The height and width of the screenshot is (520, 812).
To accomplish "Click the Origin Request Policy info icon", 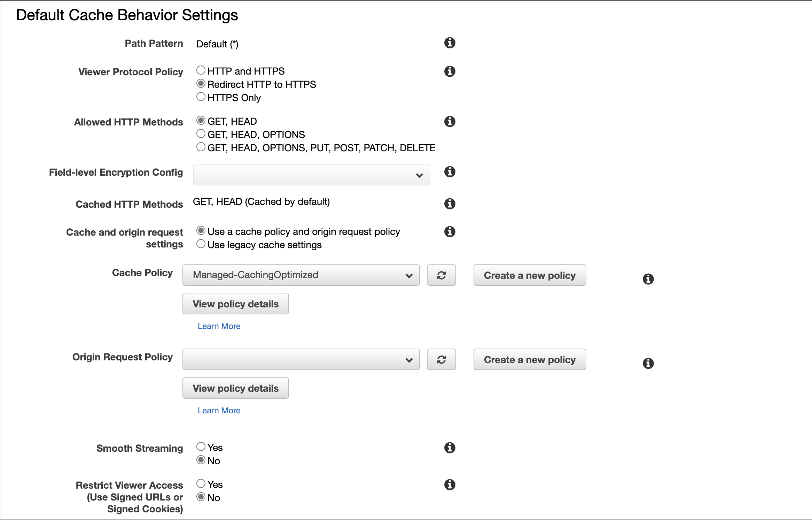I will 648,364.
